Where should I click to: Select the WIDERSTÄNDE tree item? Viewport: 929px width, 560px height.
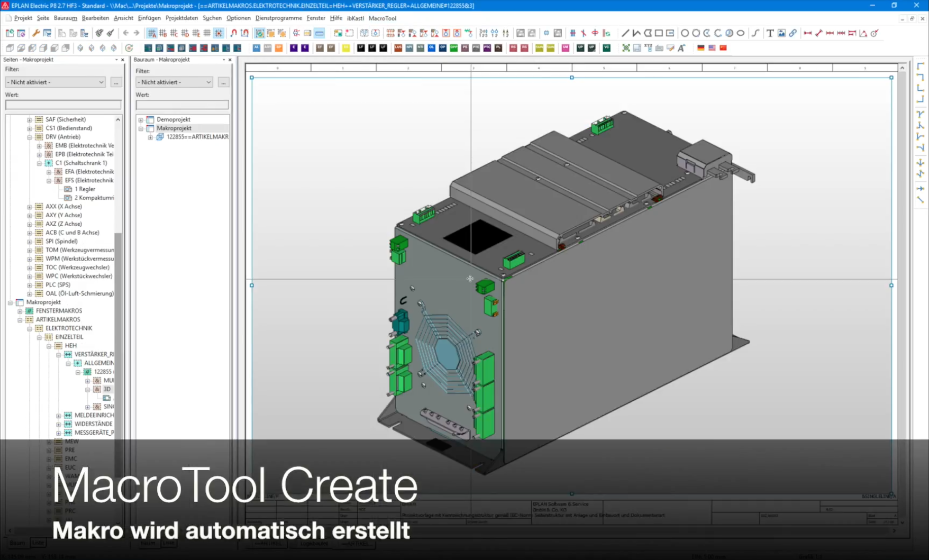click(93, 424)
